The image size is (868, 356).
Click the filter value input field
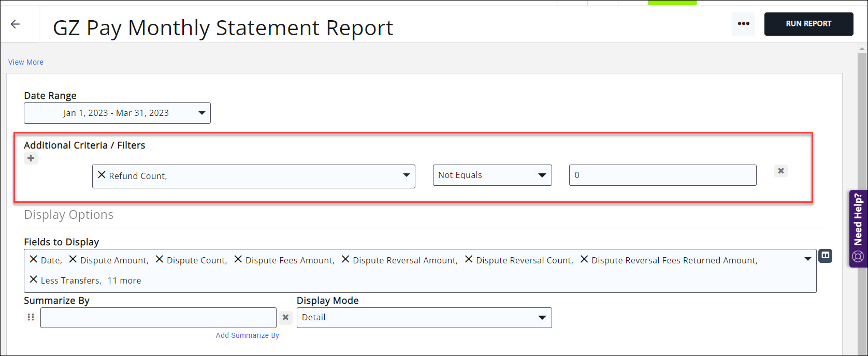(x=662, y=175)
